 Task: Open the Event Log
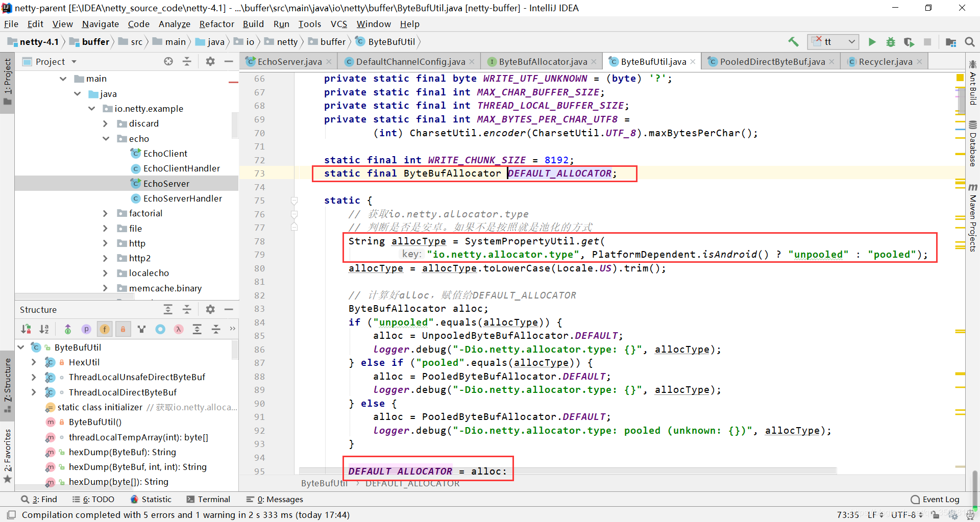(935, 499)
